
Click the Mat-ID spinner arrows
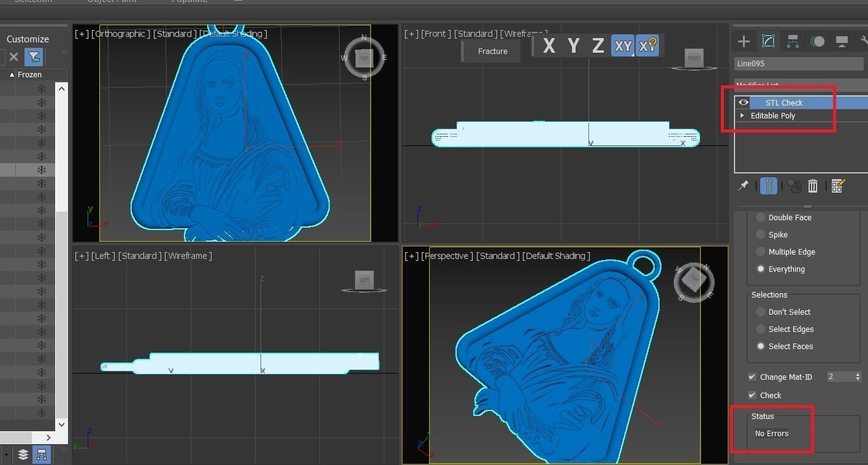tap(858, 377)
